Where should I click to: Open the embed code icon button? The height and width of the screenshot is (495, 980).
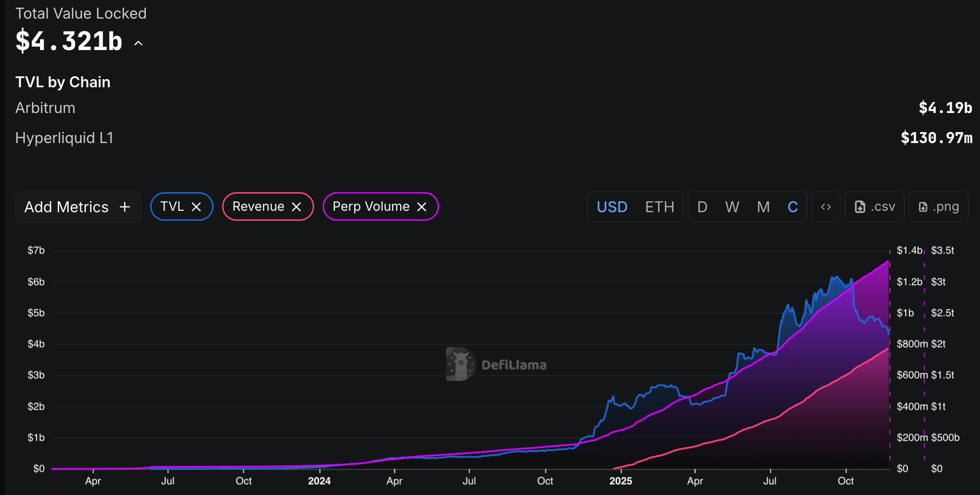click(x=826, y=207)
